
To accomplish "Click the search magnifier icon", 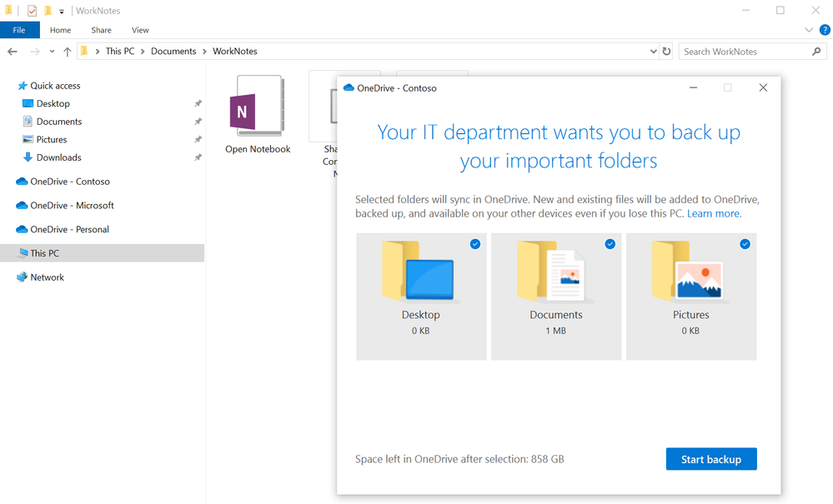I will pos(816,52).
